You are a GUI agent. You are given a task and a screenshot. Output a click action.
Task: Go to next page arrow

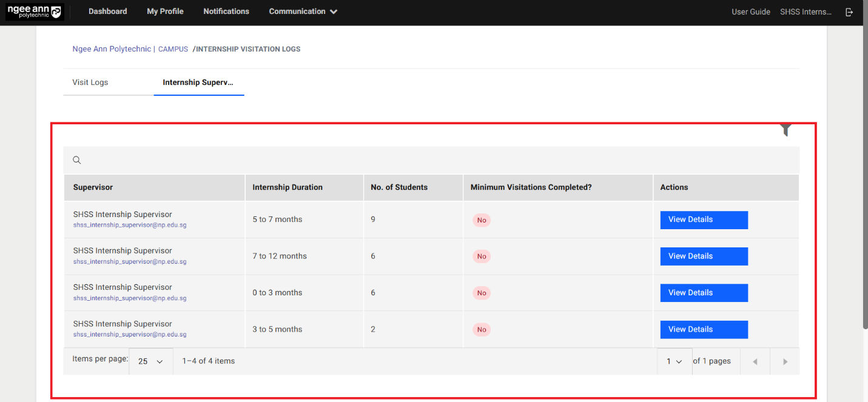(785, 361)
